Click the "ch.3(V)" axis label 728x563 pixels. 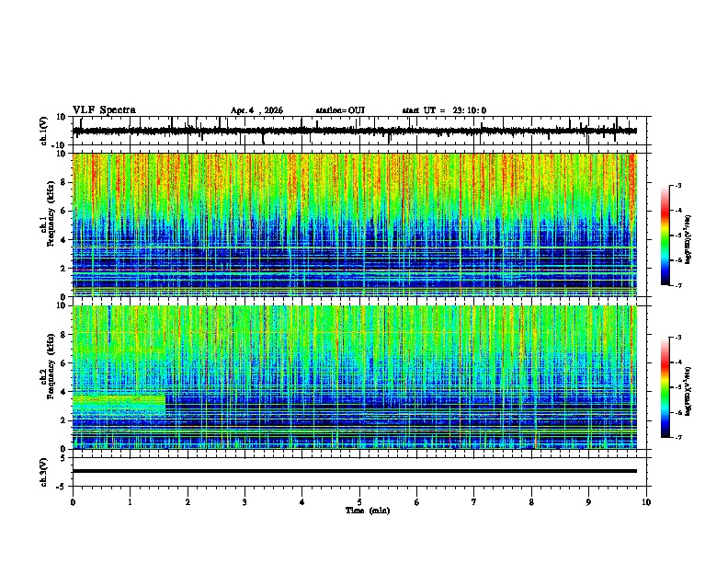pos(43,473)
